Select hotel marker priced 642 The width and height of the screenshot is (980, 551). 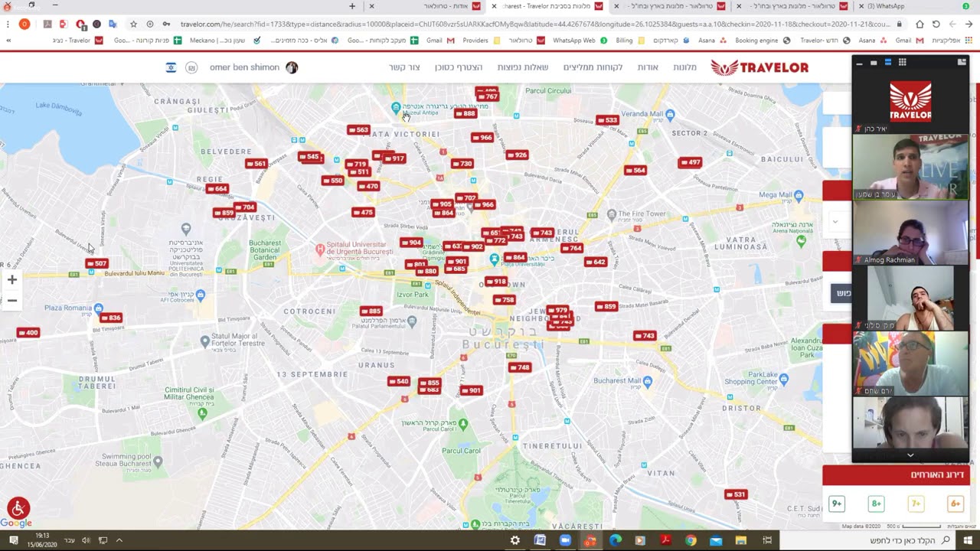(x=595, y=262)
